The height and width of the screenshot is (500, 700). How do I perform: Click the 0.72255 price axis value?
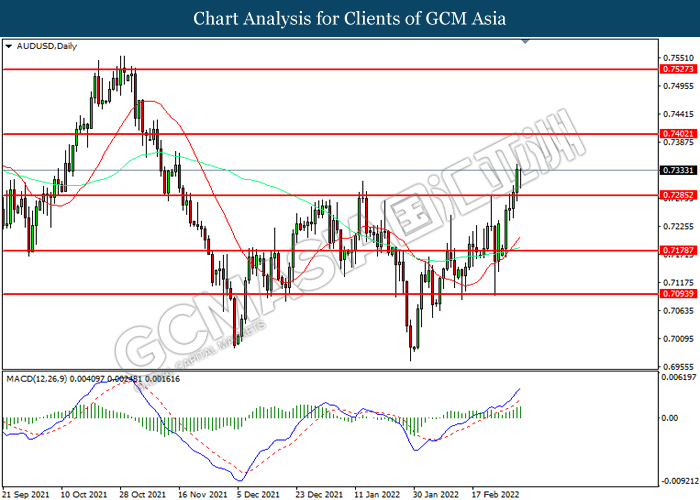coord(679,227)
